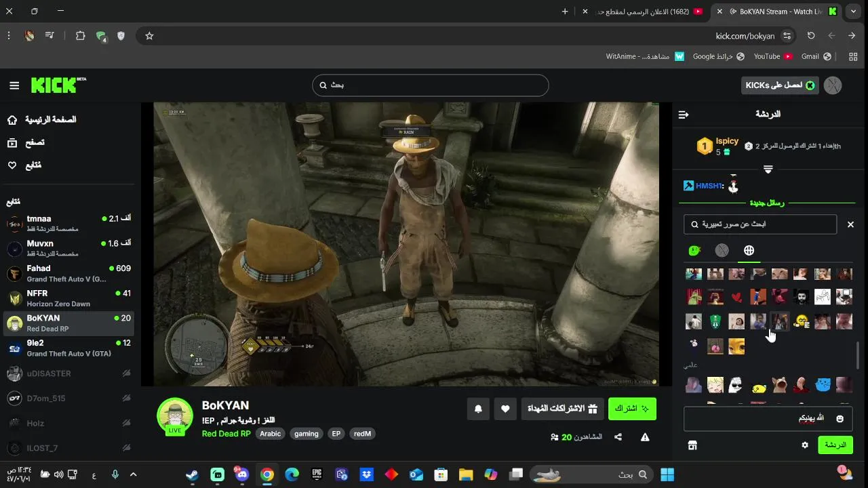Open the emoji button in chat input
Image resolution: width=868 pixels, height=488 pixels.
tap(840, 419)
